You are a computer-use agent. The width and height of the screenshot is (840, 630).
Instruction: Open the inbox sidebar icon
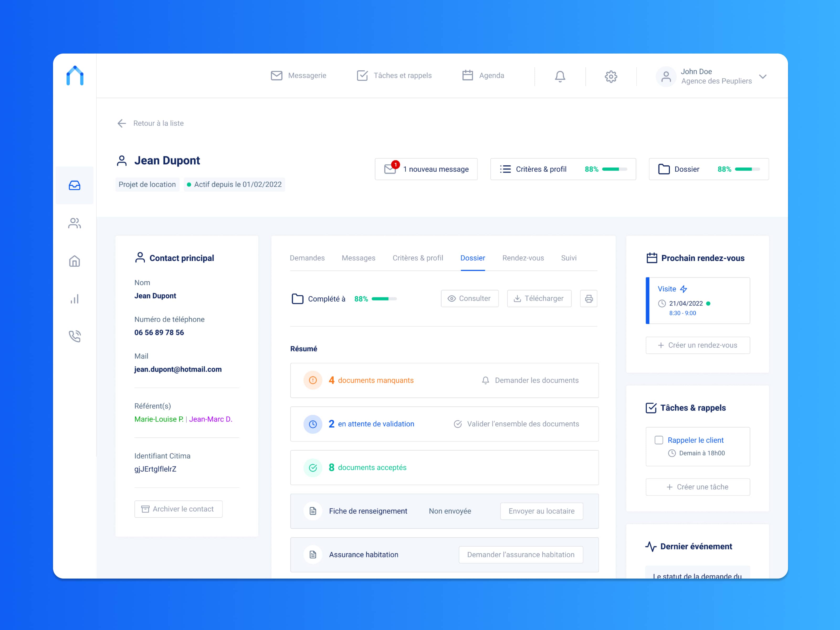tap(75, 185)
